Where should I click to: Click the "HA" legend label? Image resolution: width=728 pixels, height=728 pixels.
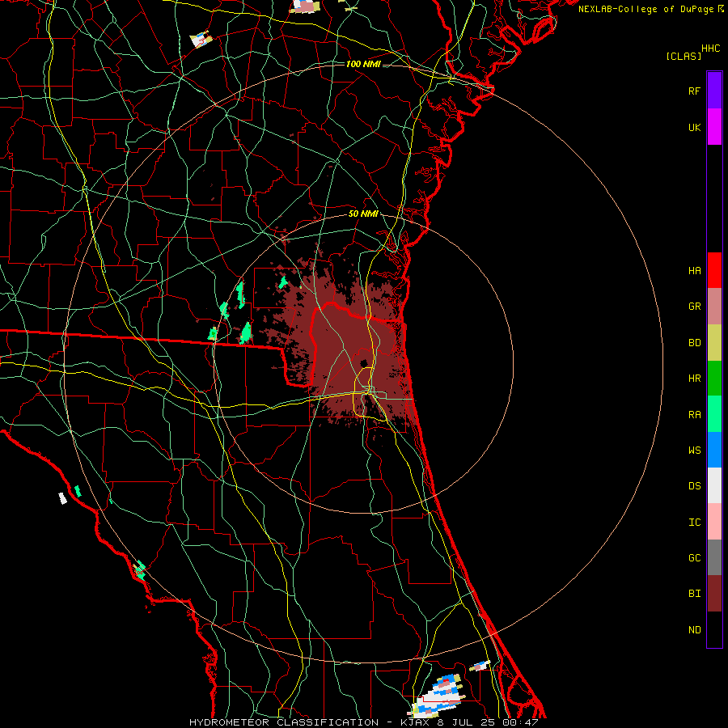point(694,270)
